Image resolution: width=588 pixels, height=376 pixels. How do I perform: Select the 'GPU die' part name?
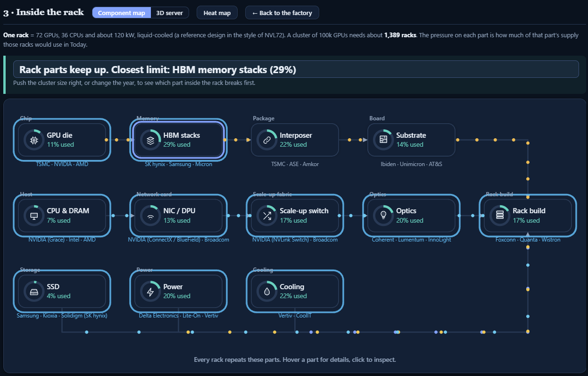[60, 135]
